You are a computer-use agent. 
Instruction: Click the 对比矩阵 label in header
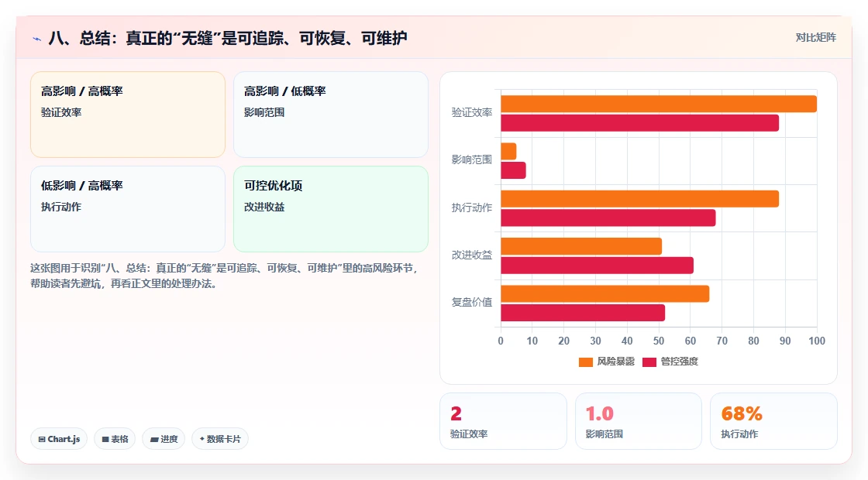tap(815, 38)
